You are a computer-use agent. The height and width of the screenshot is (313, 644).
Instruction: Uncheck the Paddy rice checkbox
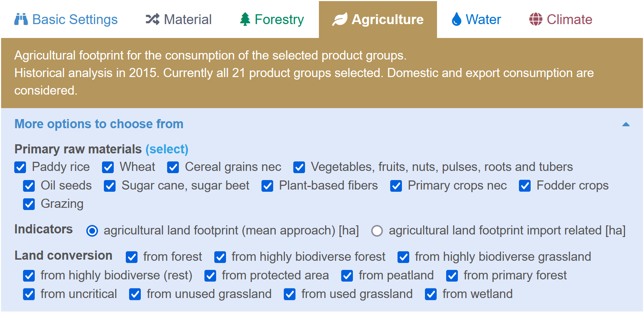coord(20,167)
